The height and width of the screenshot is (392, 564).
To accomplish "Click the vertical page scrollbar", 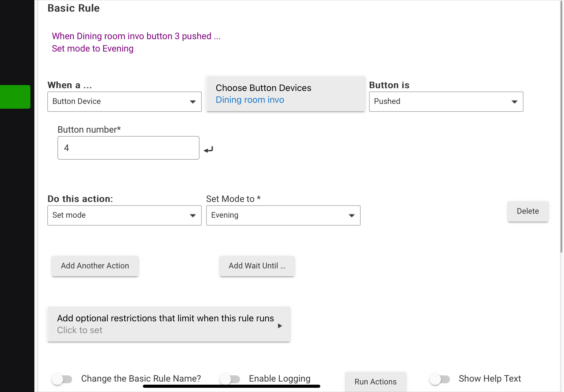I will 561,127.
